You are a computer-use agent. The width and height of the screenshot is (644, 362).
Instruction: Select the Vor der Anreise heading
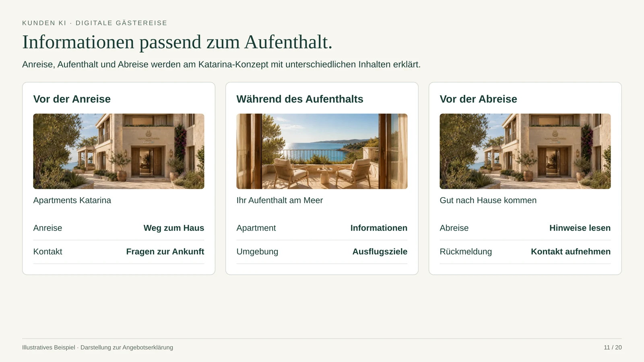coord(72,99)
